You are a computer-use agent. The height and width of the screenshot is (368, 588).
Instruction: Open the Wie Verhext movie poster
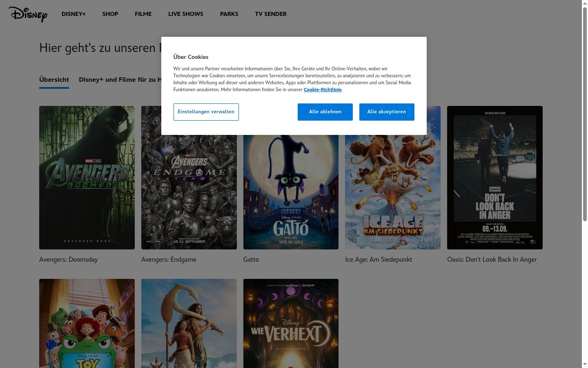click(x=291, y=323)
